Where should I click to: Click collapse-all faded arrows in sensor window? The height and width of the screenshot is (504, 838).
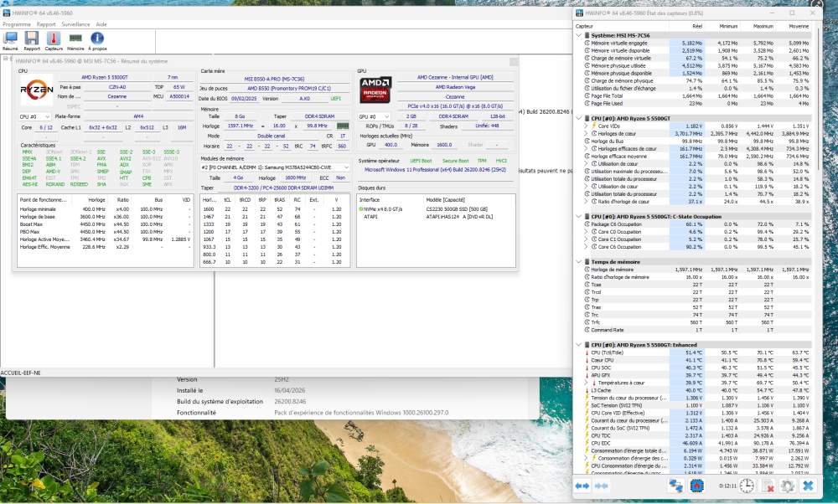(601, 486)
